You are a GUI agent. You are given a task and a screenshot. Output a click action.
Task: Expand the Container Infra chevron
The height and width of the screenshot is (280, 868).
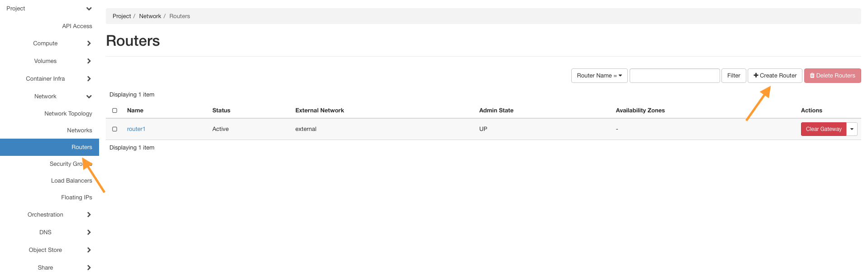(x=89, y=79)
